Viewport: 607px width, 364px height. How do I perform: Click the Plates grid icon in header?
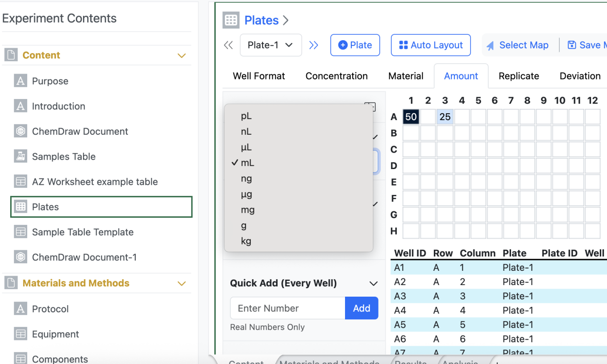pyautogui.click(x=231, y=20)
